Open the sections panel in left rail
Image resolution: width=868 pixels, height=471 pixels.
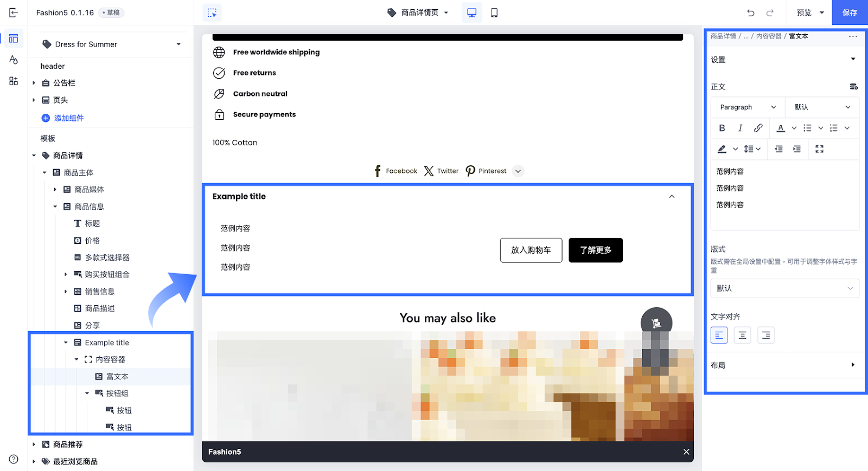pos(14,38)
